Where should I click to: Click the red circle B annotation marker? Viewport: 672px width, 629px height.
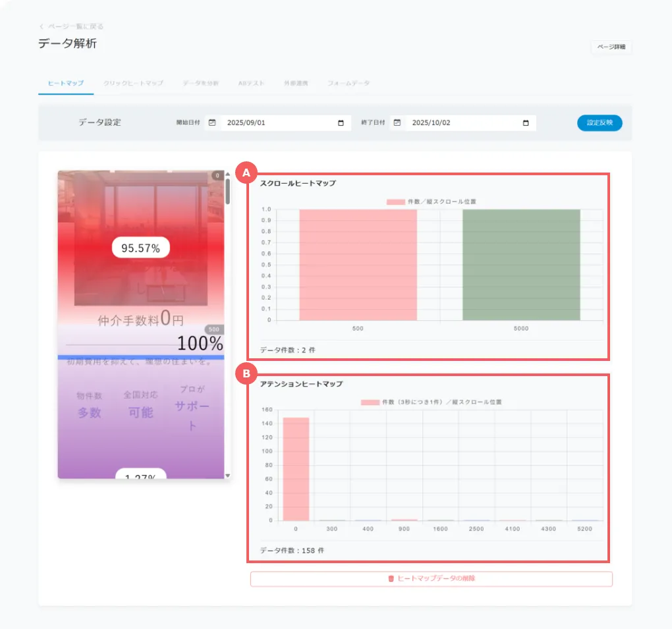[246, 374]
